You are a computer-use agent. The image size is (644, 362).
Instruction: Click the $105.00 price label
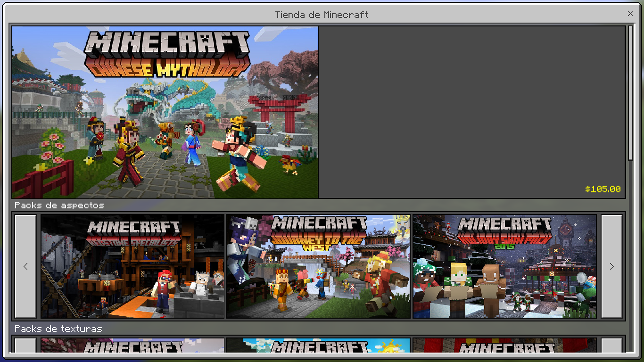pos(603,189)
